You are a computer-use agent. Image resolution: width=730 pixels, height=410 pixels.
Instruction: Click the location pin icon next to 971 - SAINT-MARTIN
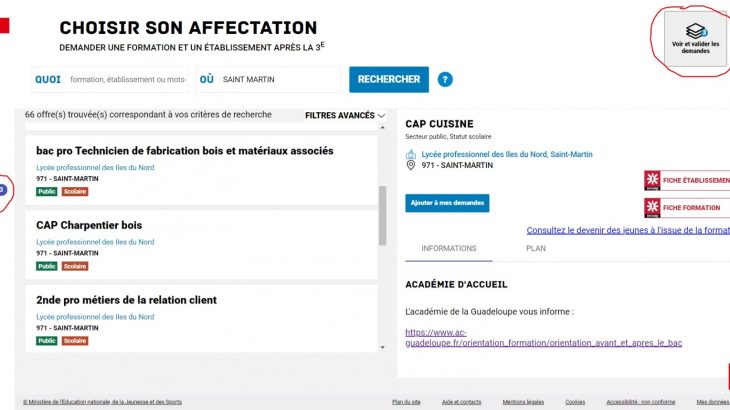411,165
